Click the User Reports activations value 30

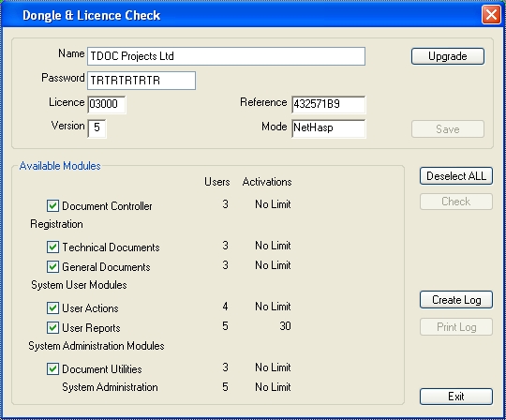pos(285,326)
